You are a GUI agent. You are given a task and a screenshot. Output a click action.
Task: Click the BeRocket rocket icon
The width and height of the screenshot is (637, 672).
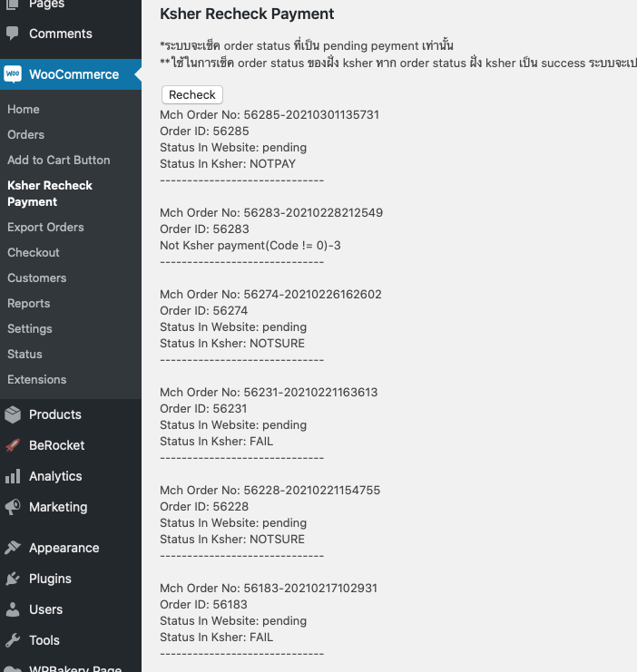click(13, 445)
